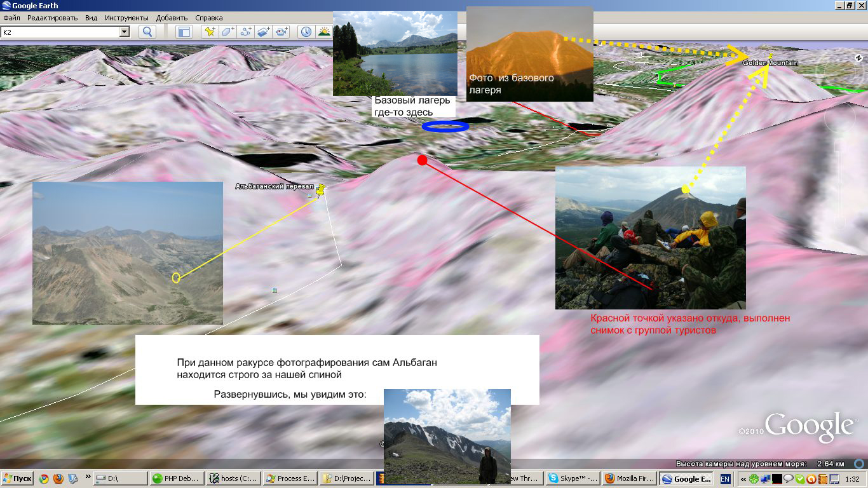Expand hidden tray icons with « arrow
Screen dimensions: 868x488
click(x=743, y=479)
